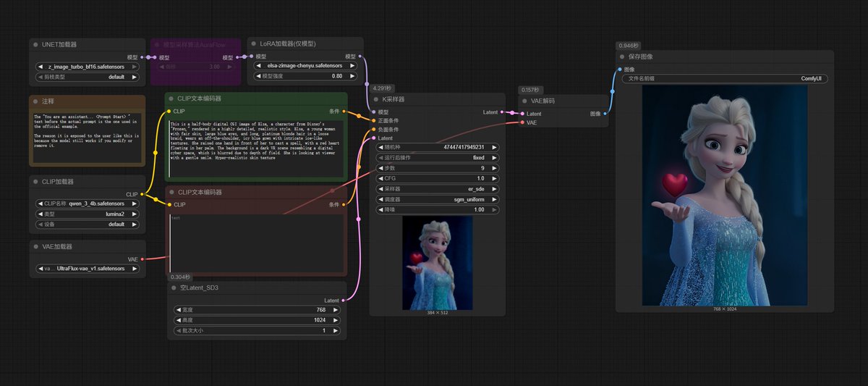This screenshot has height=386, width=868.
Task: Click the 模型 input port of LoRA加载器
Action: [250, 56]
